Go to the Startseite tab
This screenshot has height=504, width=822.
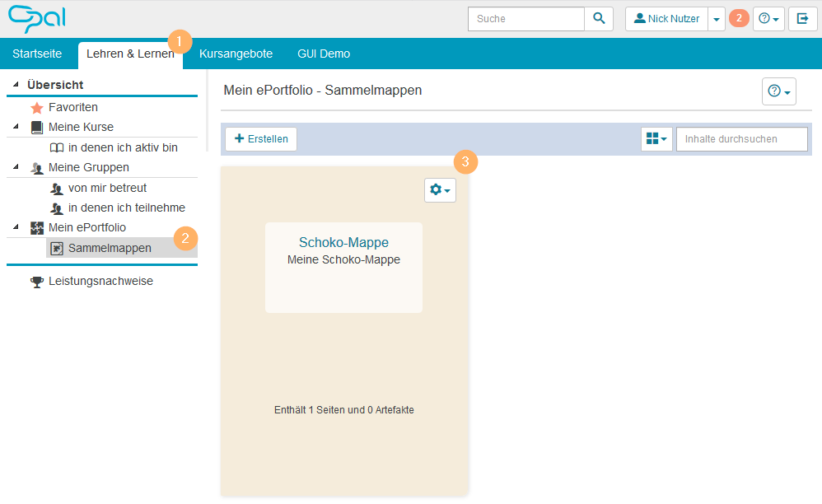(x=37, y=54)
